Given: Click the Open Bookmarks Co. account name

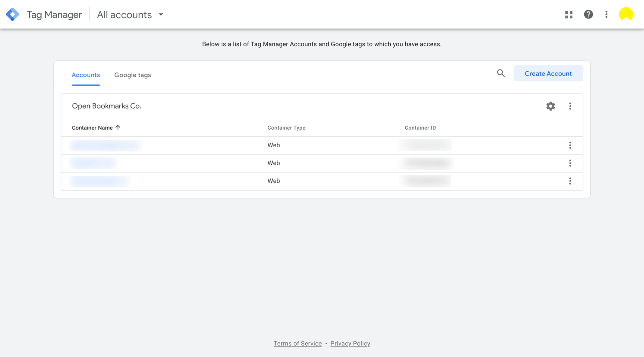Looking at the screenshot, I should click(x=106, y=106).
